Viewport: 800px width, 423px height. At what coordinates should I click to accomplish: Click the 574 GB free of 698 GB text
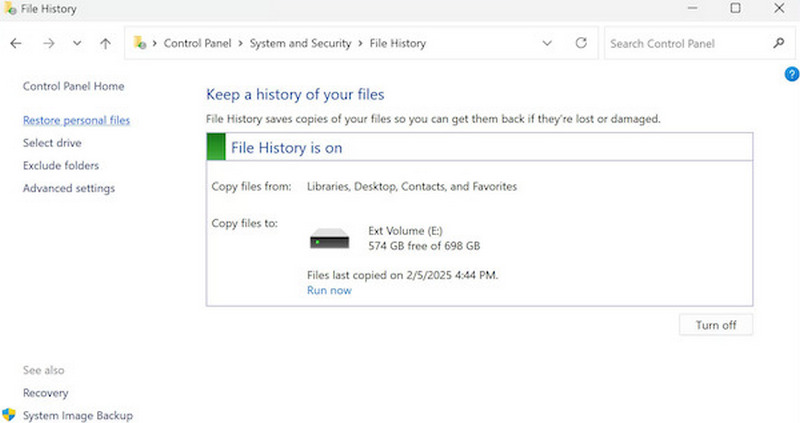pyautogui.click(x=424, y=246)
